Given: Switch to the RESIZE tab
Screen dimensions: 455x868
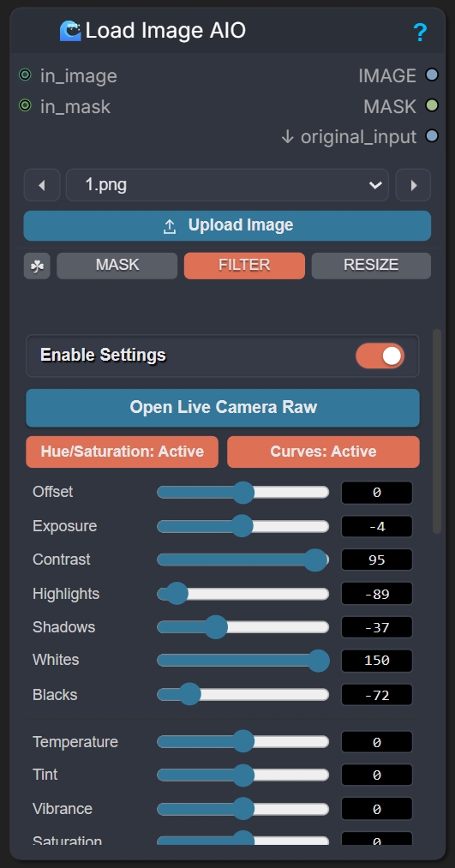Looking at the screenshot, I should (x=371, y=266).
